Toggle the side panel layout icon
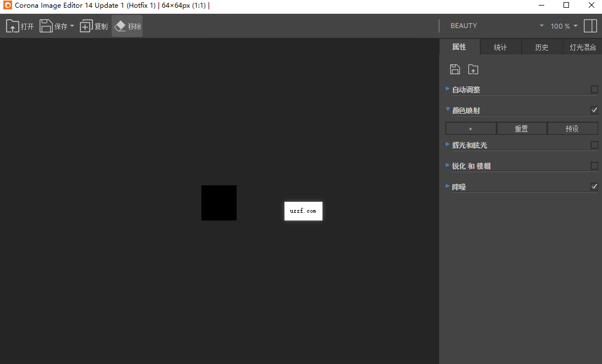This screenshot has width=602, height=364. click(590, 26)
